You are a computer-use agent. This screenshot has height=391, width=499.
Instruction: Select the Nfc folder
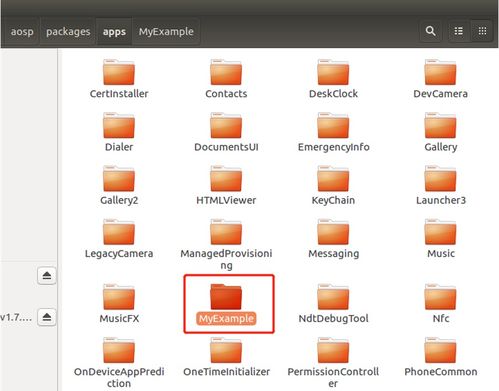(x=441, y=304)
